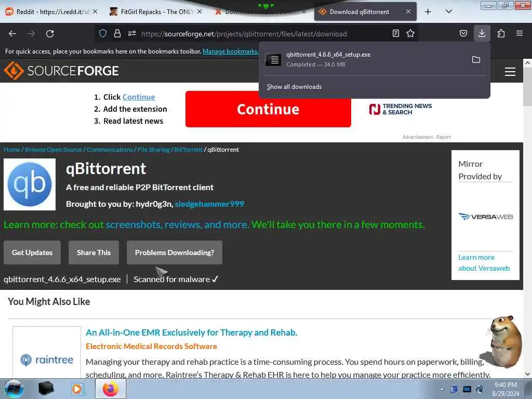Screen dimensions: 532x399
Task: Open the Pocket save icon
Action: (x=463, y=33)
